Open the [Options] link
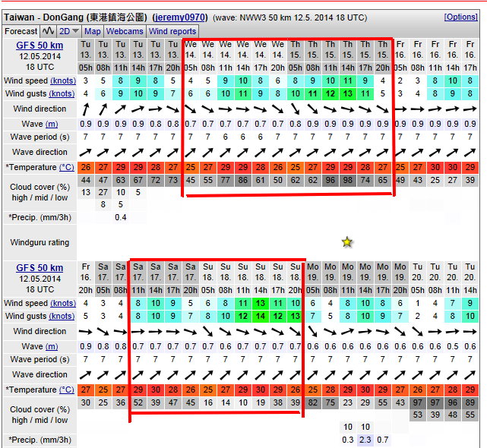 [x=461, y=17]
